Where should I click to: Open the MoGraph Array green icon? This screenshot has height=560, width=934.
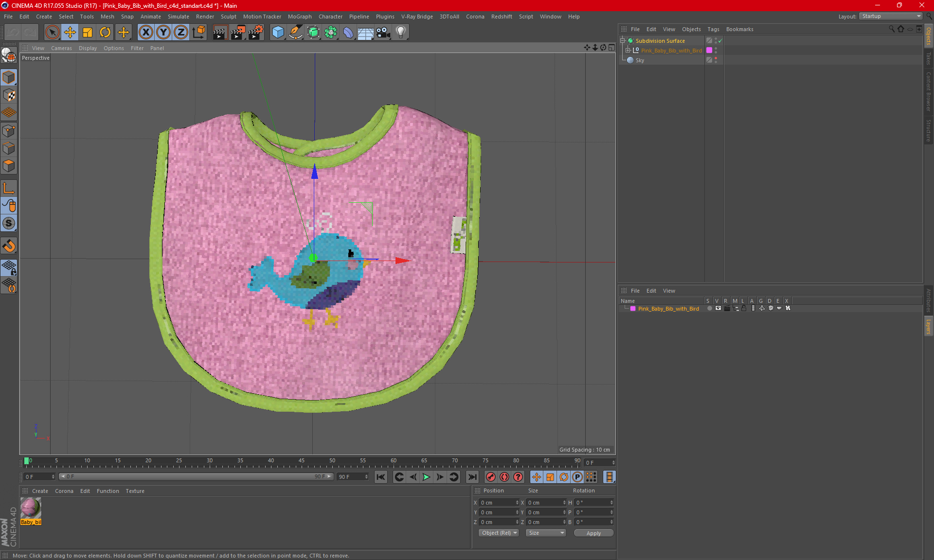[331, 33]
